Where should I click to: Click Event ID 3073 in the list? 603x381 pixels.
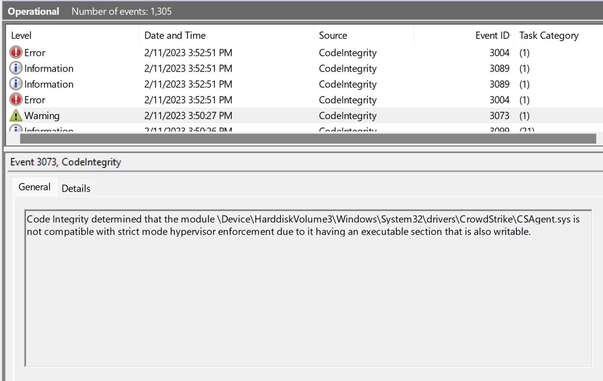499,115
